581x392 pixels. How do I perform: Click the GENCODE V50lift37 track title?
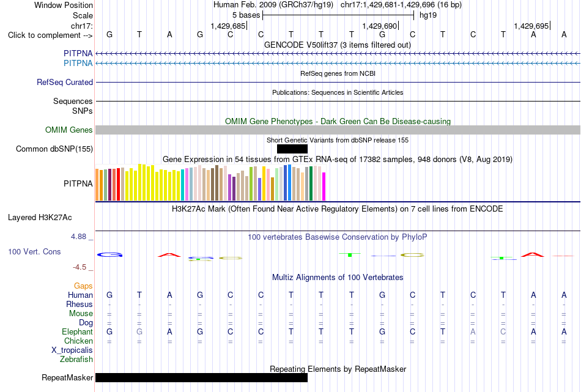tap(338, 45)
